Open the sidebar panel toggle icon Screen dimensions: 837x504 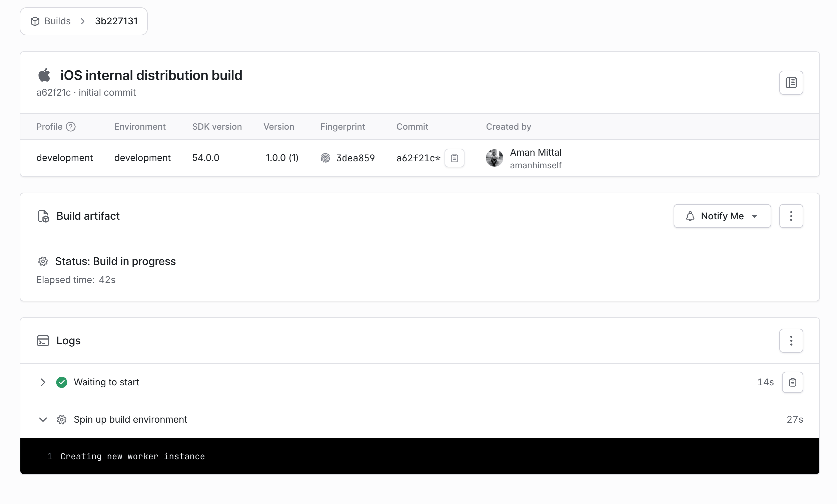point(791,83)
